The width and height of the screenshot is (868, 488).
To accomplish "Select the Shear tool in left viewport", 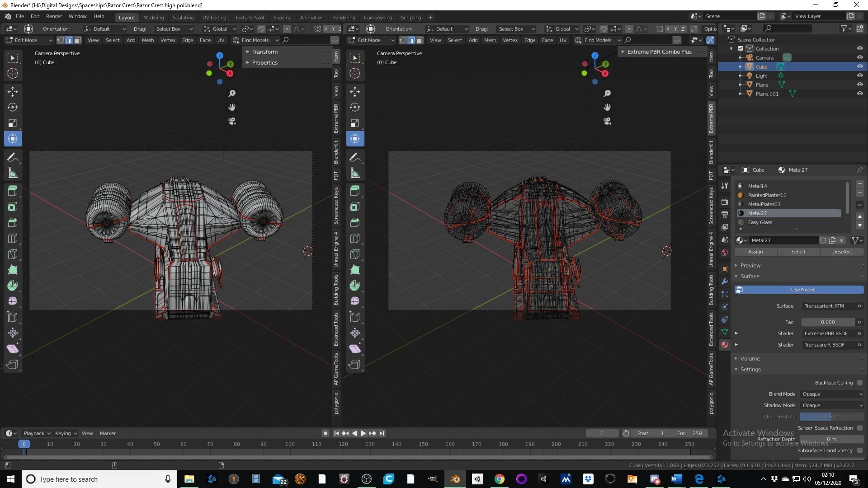I will pos(13,349).
